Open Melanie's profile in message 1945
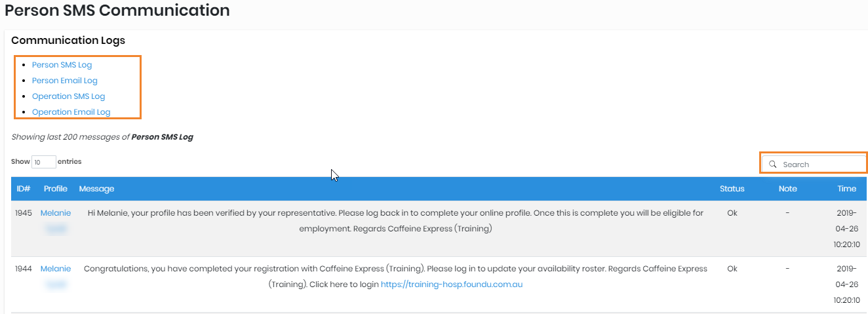Viewport: 868px width, 314px height. [x=56, y=213]
